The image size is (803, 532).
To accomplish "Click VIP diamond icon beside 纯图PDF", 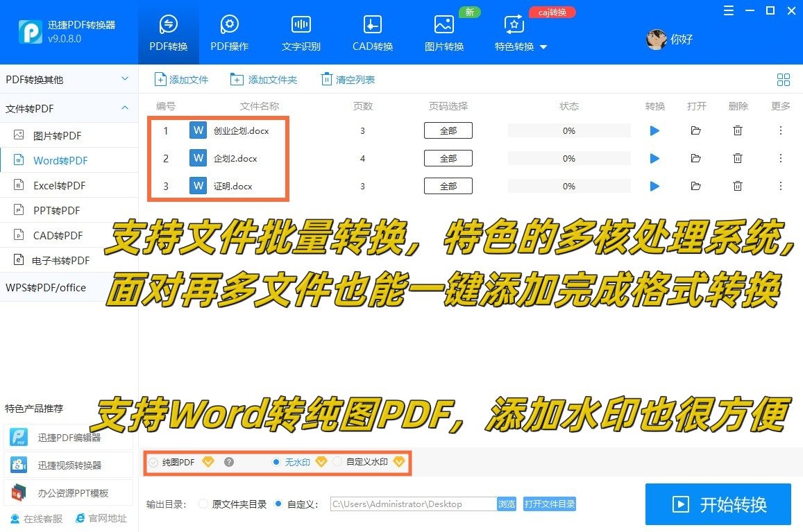I will 208,462.
